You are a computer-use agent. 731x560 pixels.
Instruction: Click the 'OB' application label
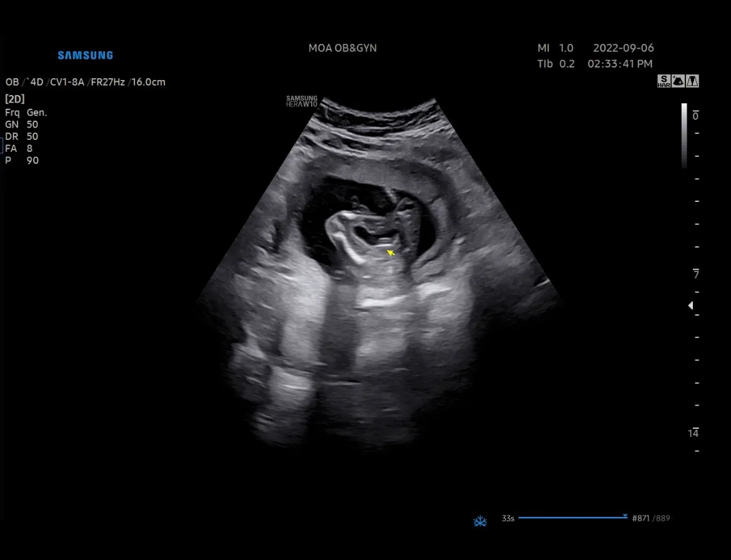[12, 82]
